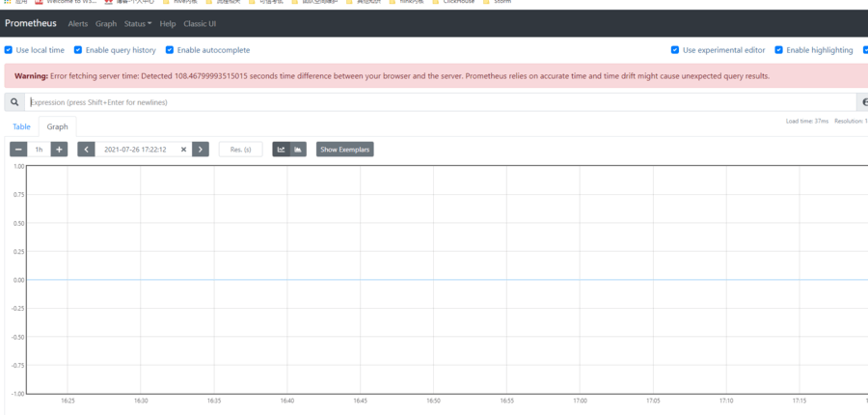Focus the Expression input field

pos(440,102)
